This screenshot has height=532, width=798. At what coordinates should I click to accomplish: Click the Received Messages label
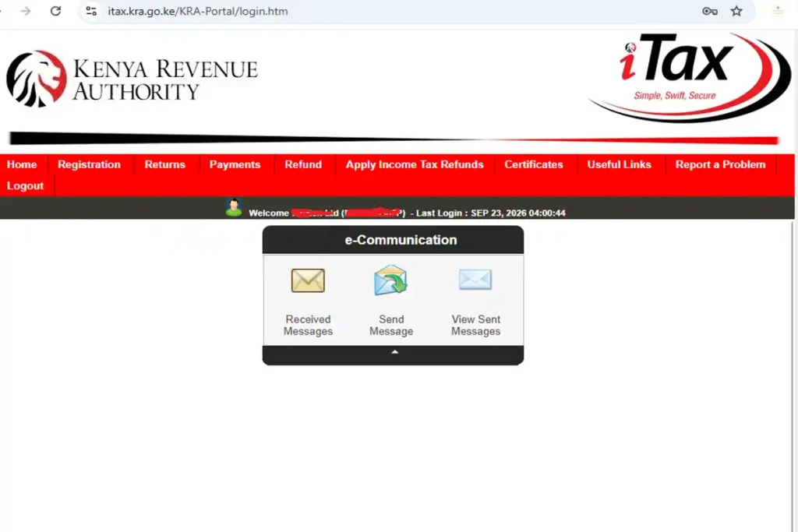point(308,325)
